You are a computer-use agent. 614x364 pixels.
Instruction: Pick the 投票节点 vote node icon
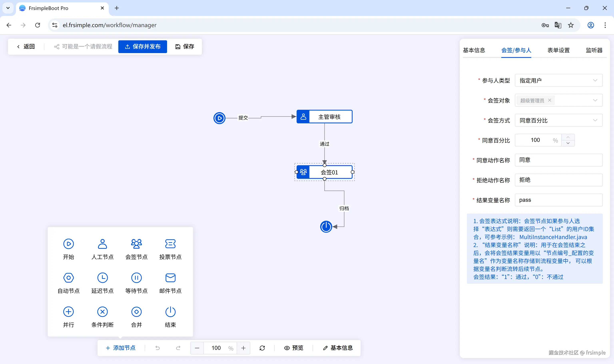170,244
